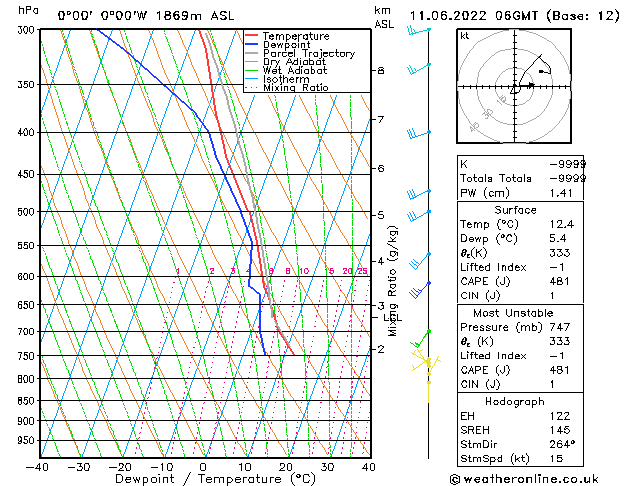The height and width of the screenshot is (486, 629).
Task: Click the 8 km altitude tick label
Action: (381, 71)
